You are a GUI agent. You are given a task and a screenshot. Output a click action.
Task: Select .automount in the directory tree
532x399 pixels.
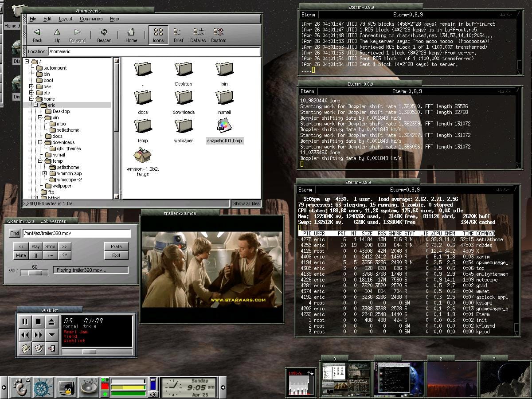(55, 68)
